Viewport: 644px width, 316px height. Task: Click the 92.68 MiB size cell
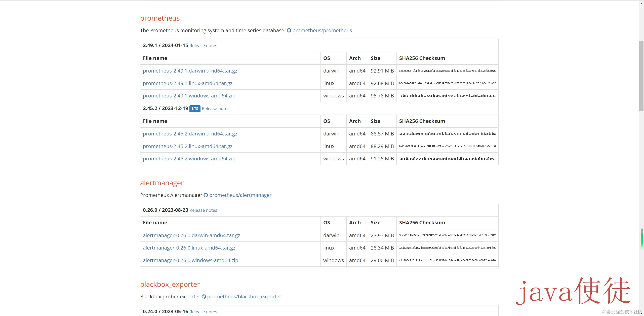382,83
